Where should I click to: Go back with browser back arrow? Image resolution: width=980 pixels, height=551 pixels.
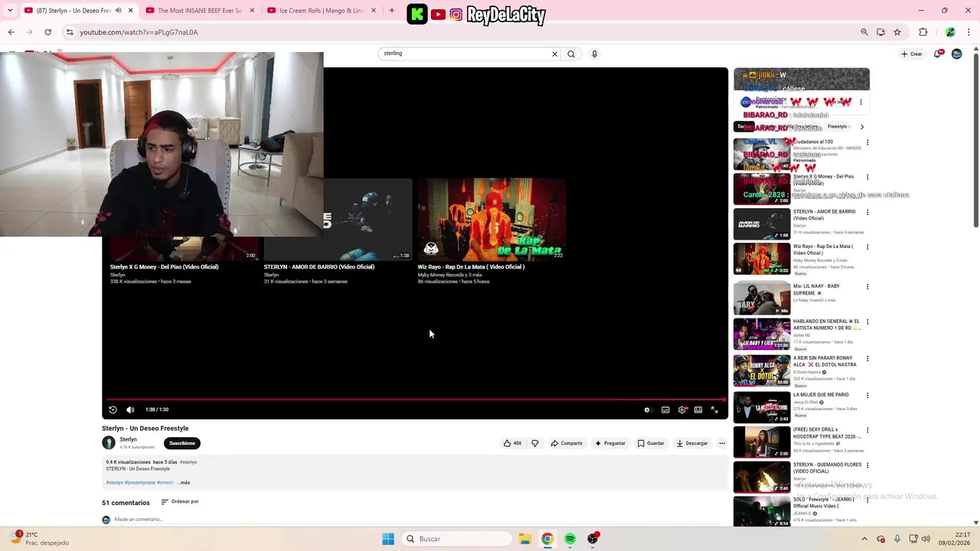[11, 32]
